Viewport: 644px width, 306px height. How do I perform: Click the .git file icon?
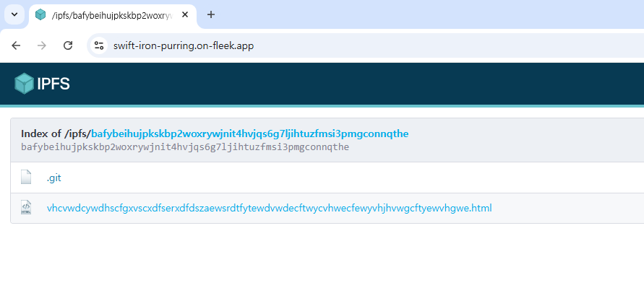point(27,178)
